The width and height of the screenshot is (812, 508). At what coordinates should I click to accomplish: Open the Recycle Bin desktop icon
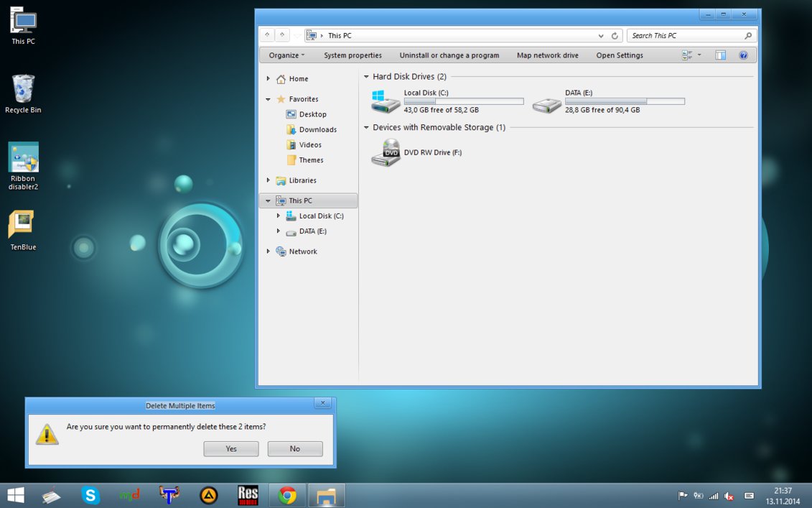pos(23,94)
